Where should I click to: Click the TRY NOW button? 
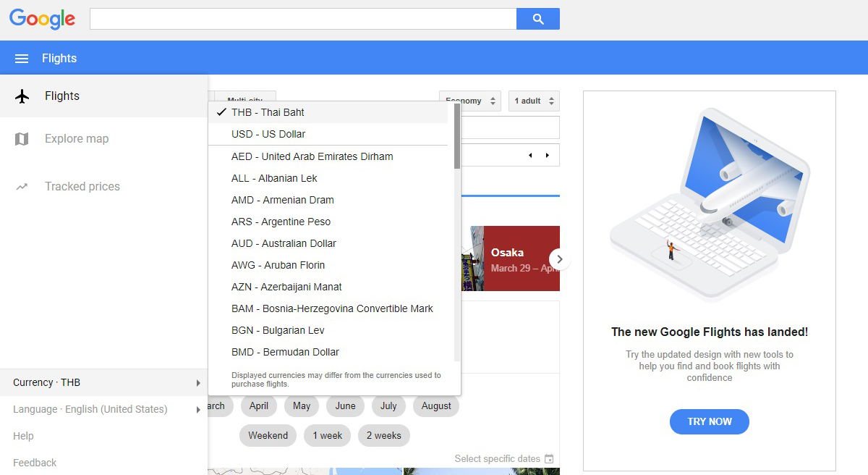[x=710, y=421]
